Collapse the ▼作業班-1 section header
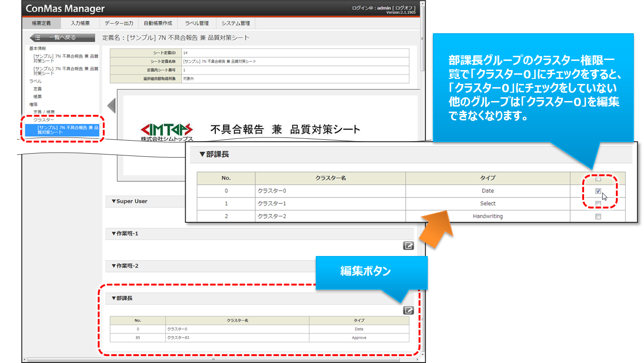Viewport: 644px width, 363px height. pos(125,234)
